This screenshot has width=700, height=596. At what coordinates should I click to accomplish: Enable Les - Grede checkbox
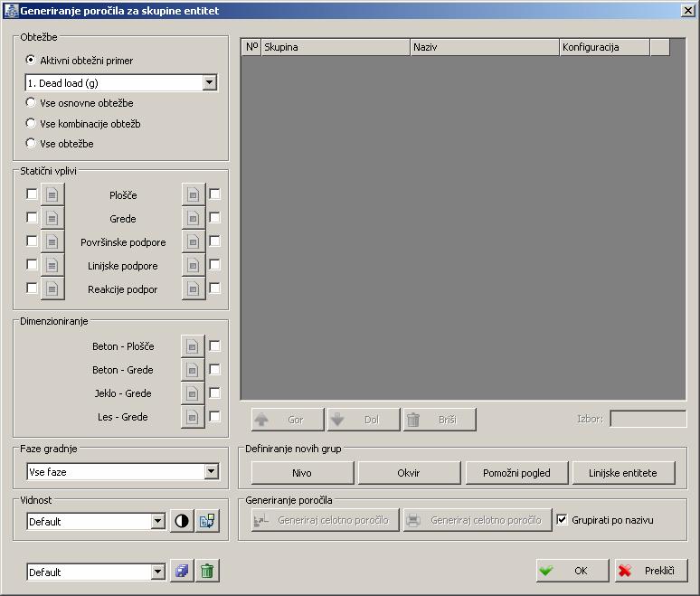pos(214,417)
